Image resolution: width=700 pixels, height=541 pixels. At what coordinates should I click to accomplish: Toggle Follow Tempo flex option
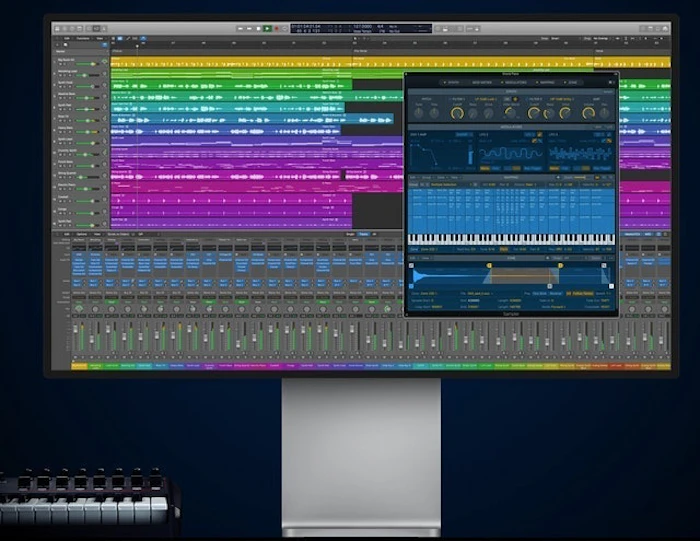pos(583,293)
